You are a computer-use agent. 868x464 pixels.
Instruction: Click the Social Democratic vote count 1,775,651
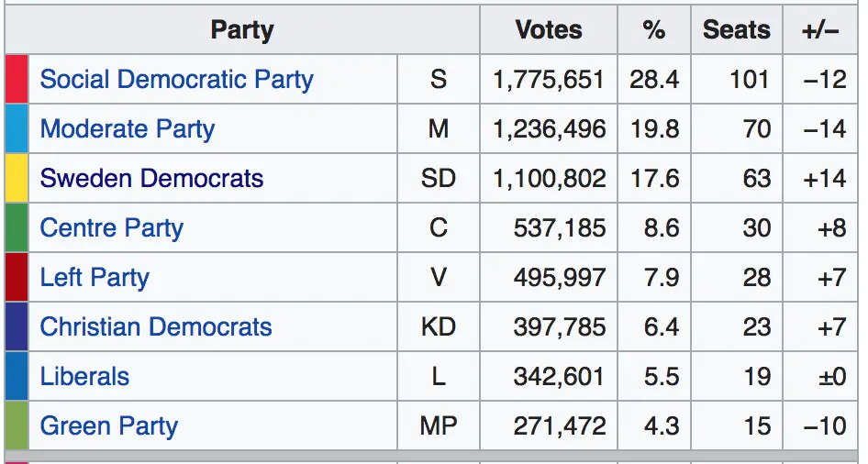coord(549,80)
